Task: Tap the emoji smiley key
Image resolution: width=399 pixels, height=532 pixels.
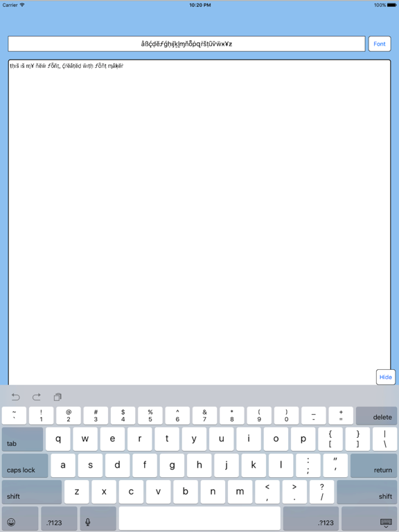Action: [19, 518]
